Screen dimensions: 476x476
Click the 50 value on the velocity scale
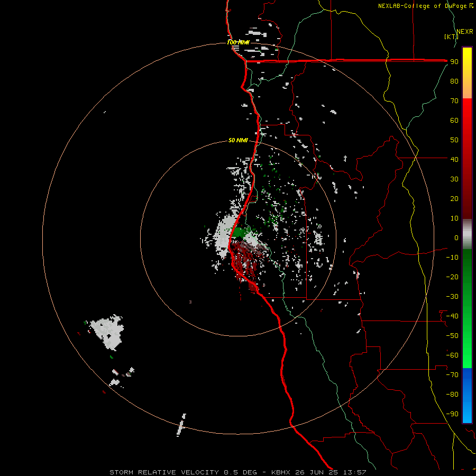tap(454, 140)
